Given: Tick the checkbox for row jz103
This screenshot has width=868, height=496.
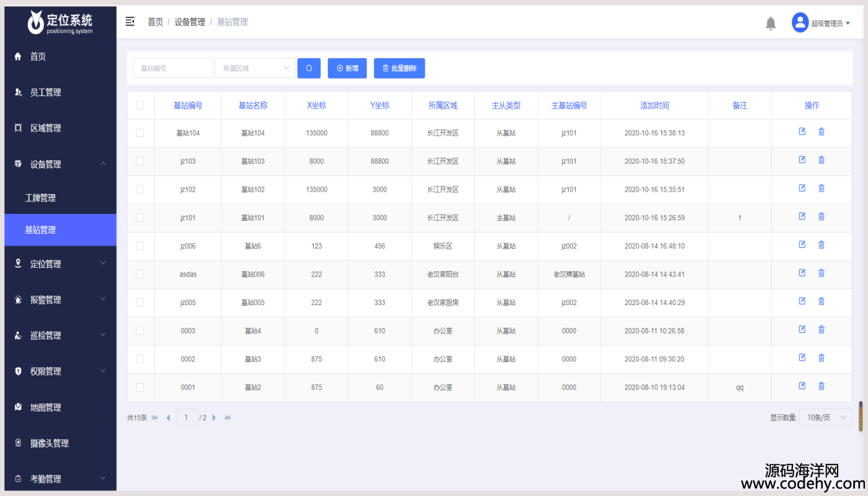Looking at the screenshot, I should coord(140,161).
